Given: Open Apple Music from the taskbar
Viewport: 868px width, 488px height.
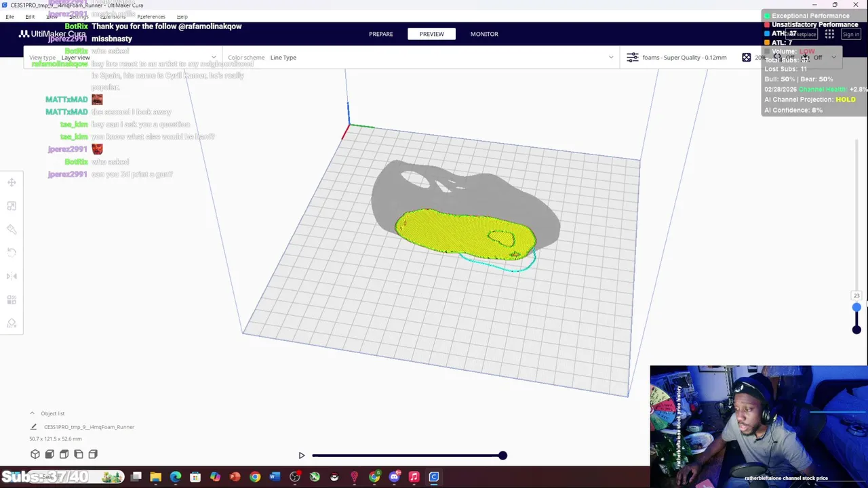Looking at the screenshot, I should tap(414, 477).
